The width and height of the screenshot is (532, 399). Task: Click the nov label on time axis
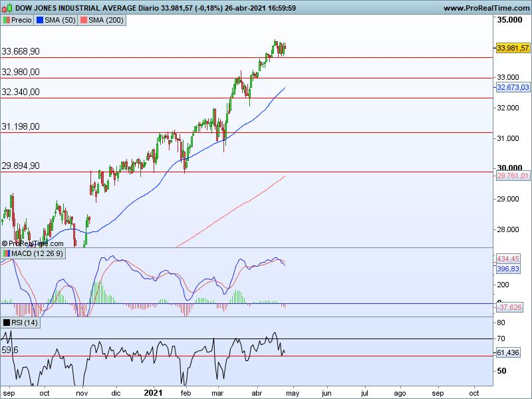[x=82, y=393]
